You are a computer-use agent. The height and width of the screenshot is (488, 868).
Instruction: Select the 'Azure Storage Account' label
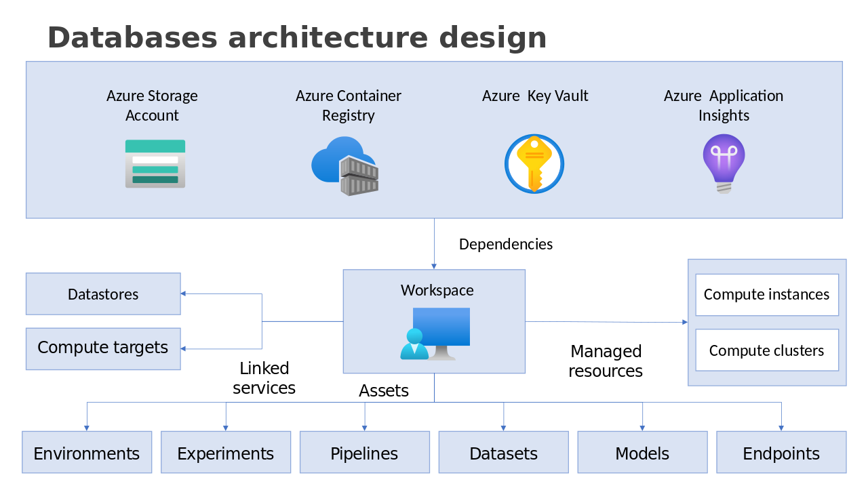pyautogui.click(x=152, y=106)
